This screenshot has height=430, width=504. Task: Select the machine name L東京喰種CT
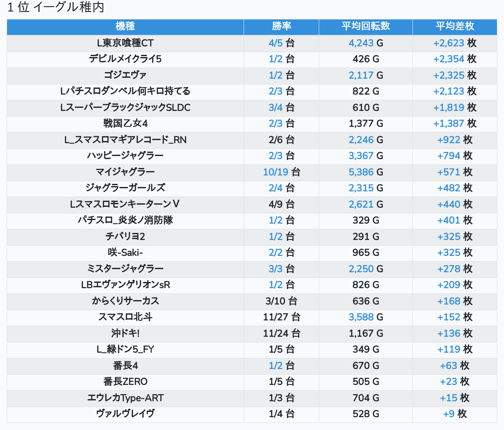pyautogui.click(x=125, y=43)
